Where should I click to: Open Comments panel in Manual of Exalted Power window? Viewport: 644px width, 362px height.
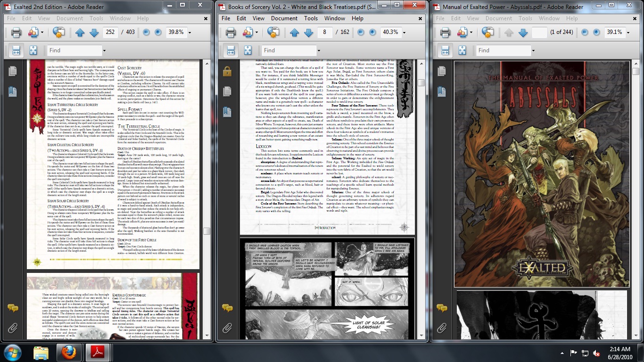click(x=442, y=308)
